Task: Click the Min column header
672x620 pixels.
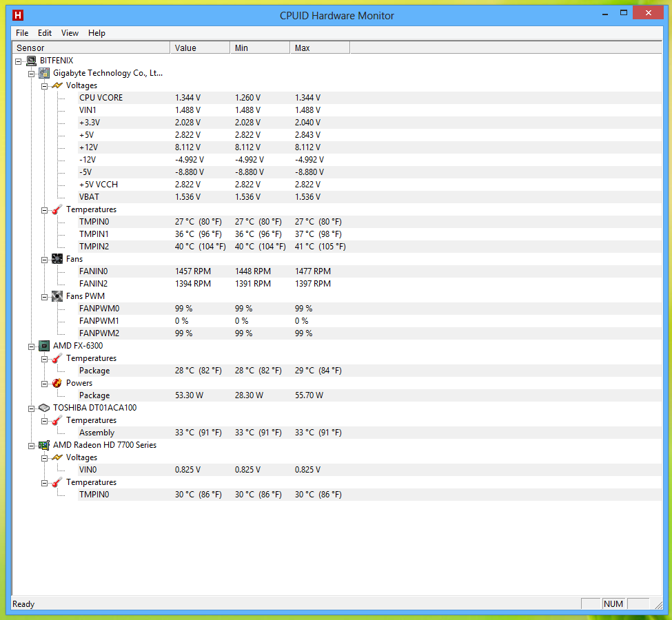Action: (260, 48)
